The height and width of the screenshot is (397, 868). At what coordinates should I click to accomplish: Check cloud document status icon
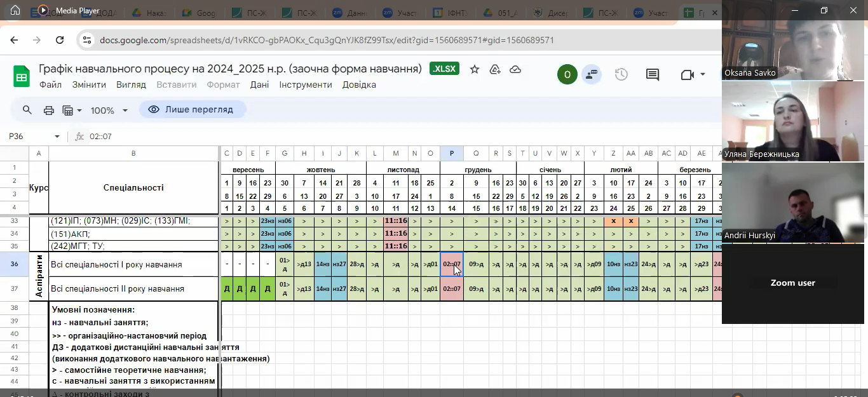click(x=515, y=69)
